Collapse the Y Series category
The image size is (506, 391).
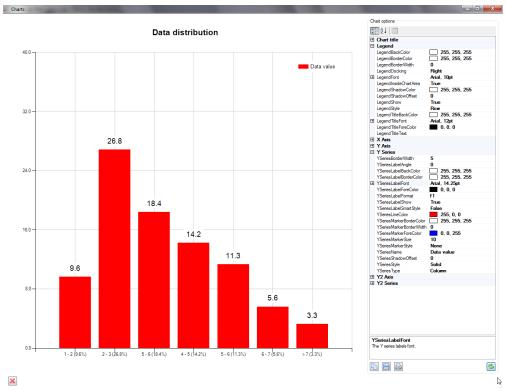pos(372,152)
